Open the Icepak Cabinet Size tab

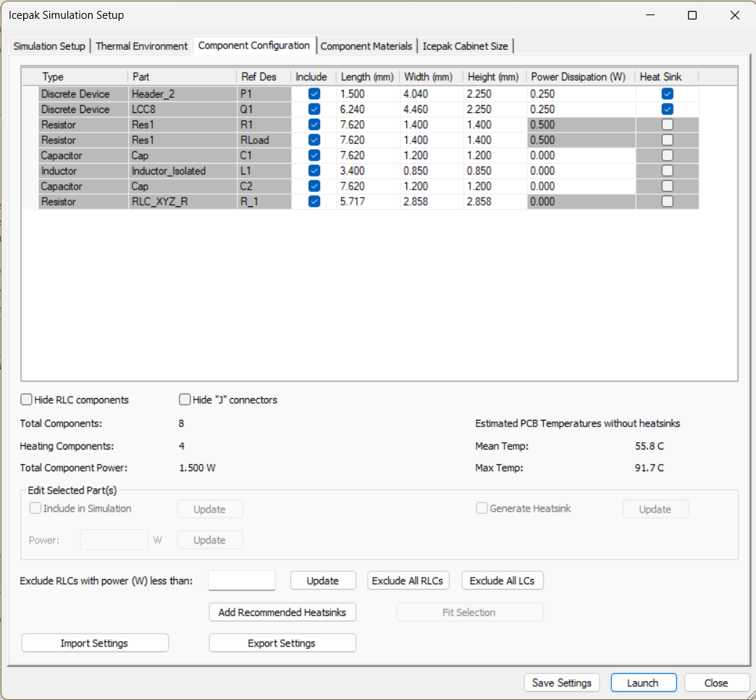click(466, 45)
